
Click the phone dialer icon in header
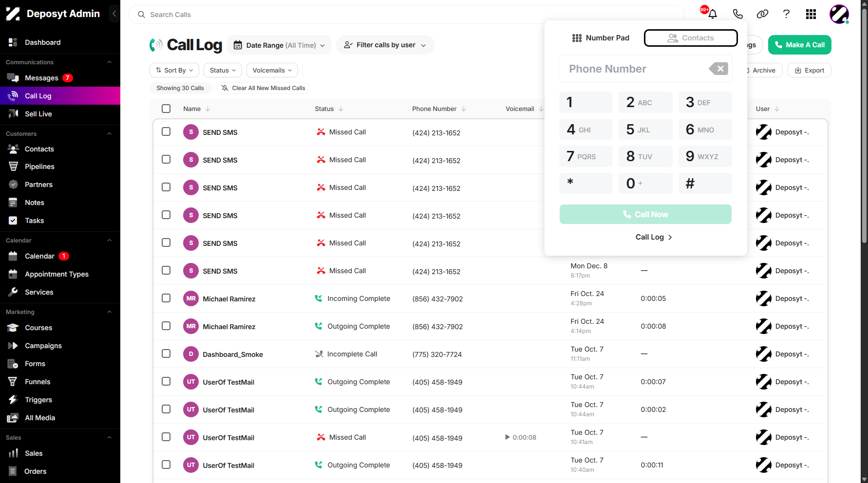(737, 14)
